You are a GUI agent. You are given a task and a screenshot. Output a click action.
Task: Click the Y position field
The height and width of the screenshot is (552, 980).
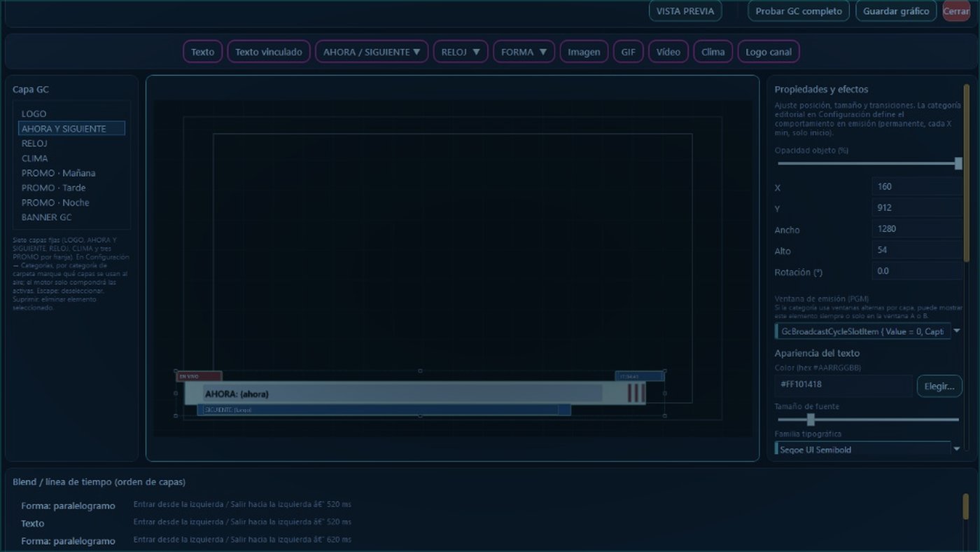point(917,207)
